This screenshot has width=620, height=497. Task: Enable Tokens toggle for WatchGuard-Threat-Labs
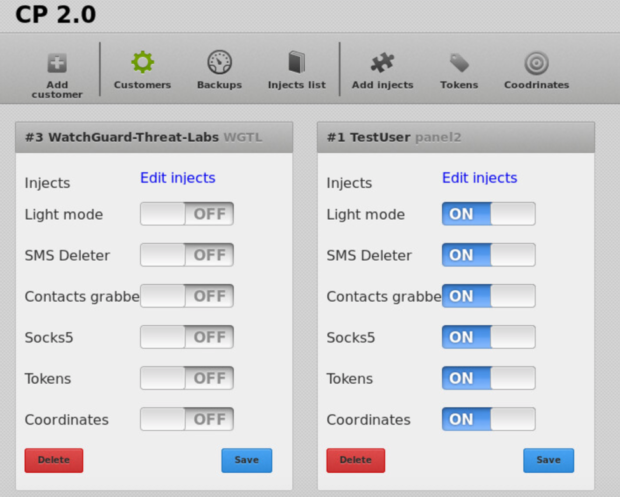click(x=187, y=378)
